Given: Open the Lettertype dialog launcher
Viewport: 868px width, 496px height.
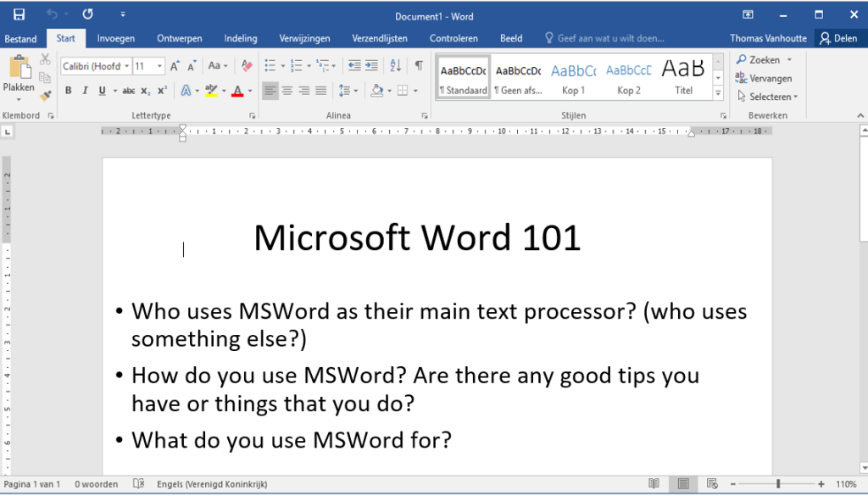Looking at the screenshot, I should tap(252, 115).
